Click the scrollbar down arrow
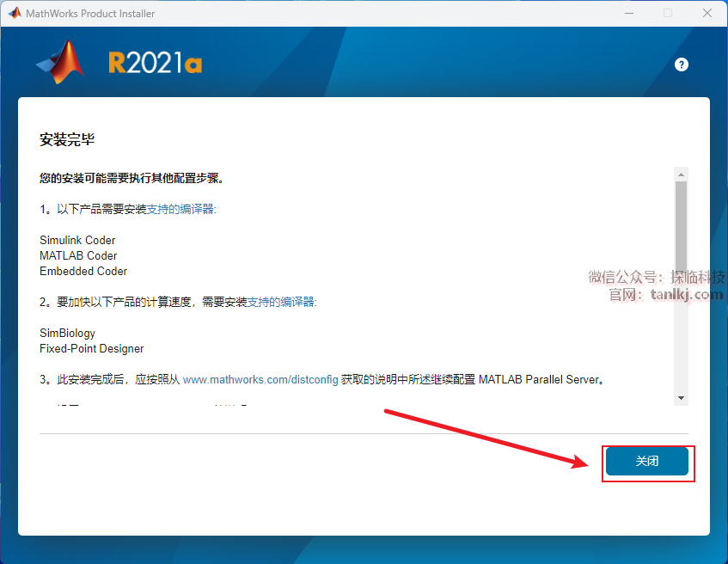This screenshot has width=728, height=564. click(x=681, y=398)
